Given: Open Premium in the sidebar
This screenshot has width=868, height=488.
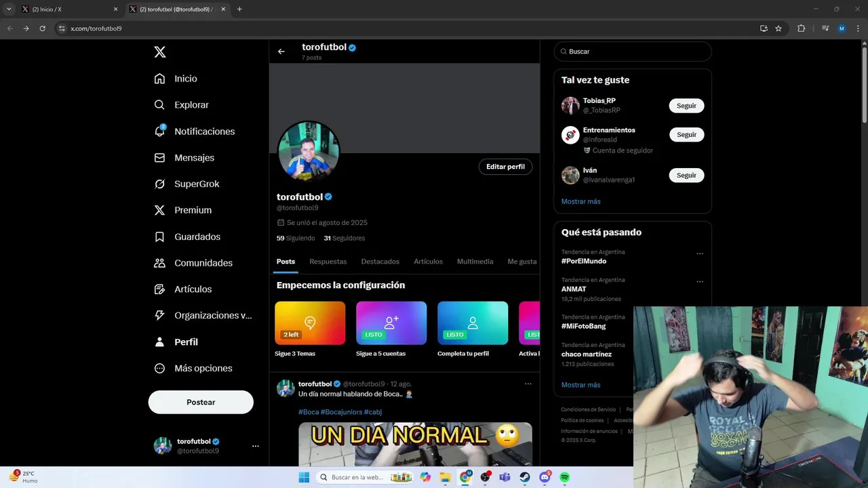Looking at the screenshot, I should pyautogui.click(x=182, y=210).
